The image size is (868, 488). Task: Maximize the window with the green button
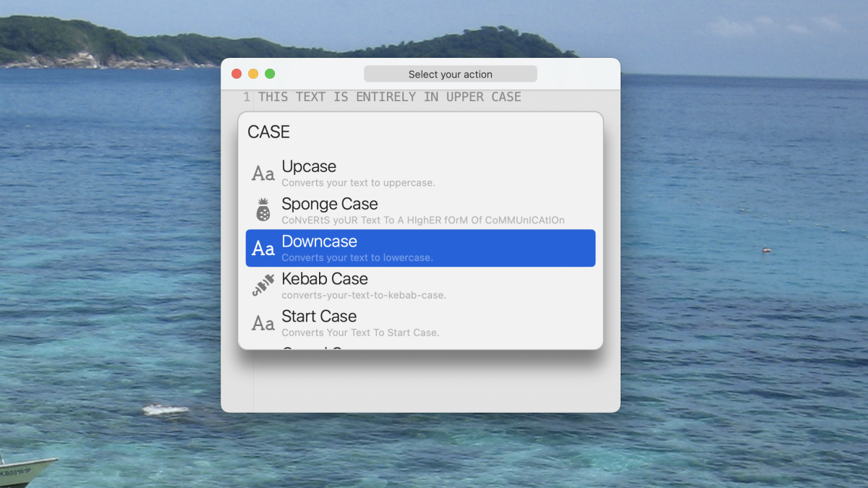(x=270, y=74)
